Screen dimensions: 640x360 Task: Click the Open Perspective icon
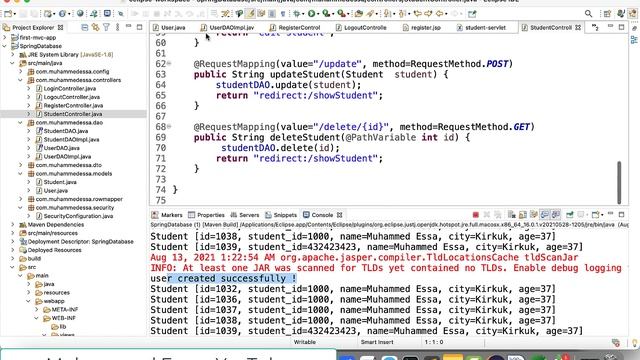pos(607,14)
